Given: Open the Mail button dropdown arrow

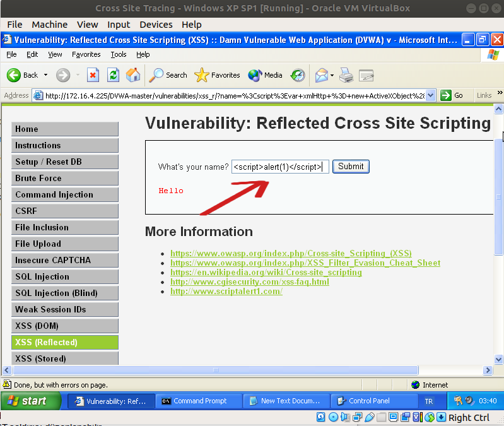Looking at the screenshot, I should (x=332, y=76).
